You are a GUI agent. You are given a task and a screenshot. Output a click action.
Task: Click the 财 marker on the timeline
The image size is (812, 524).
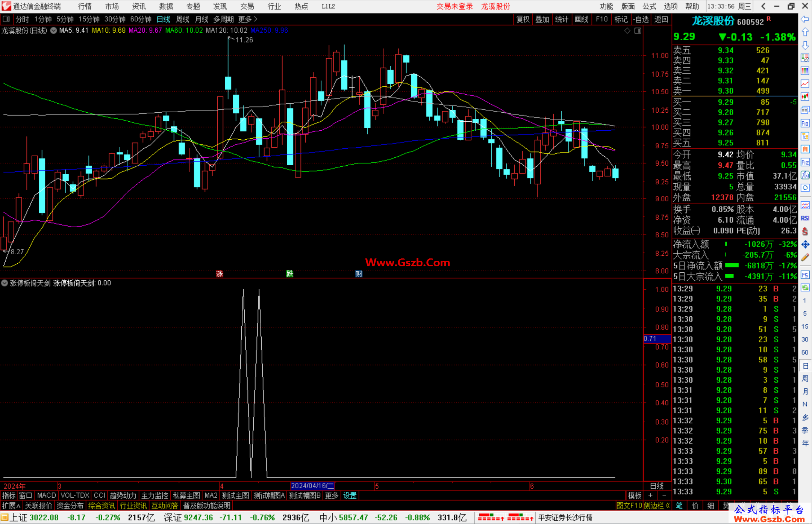(359, 273)
